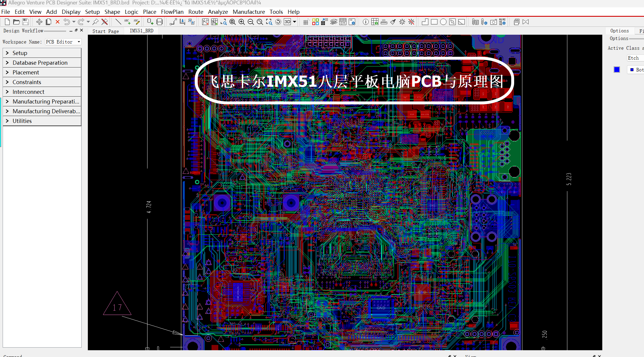Open the color visibility squares icon
Image resolution: width=644 pixels, height=357 pixels.
[316, 22]
